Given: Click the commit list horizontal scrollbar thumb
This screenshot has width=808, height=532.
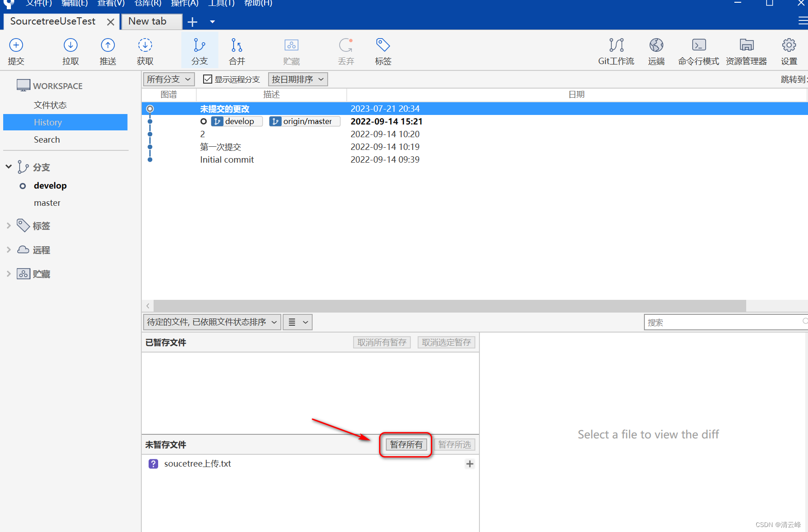Looking at the screenshot, I should pyautogui.click(x=450, y=306).
